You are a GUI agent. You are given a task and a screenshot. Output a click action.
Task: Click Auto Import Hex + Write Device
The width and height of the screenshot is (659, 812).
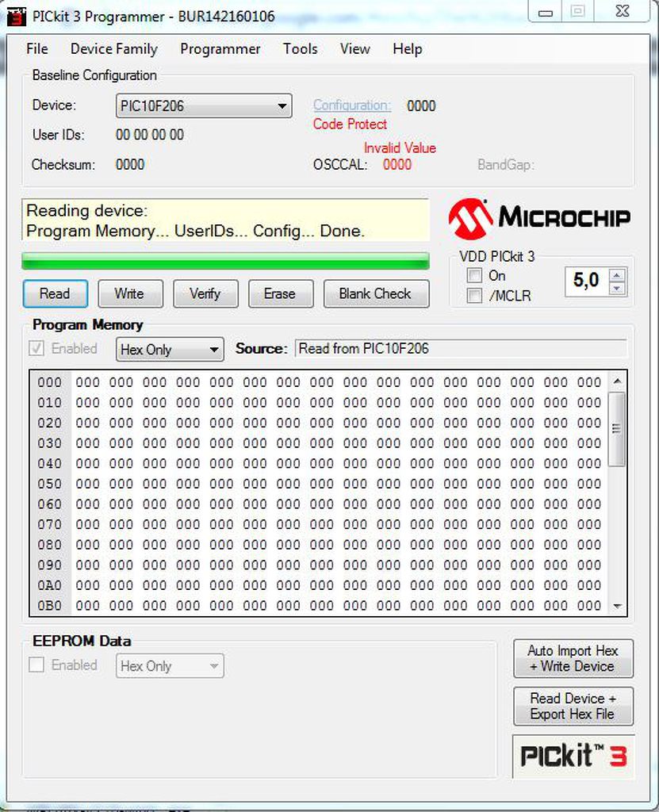573,658
